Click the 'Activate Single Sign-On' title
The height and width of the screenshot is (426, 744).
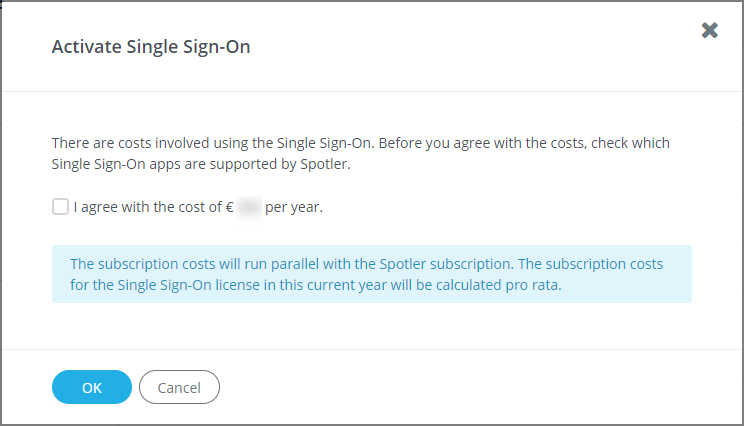point(151,47)
